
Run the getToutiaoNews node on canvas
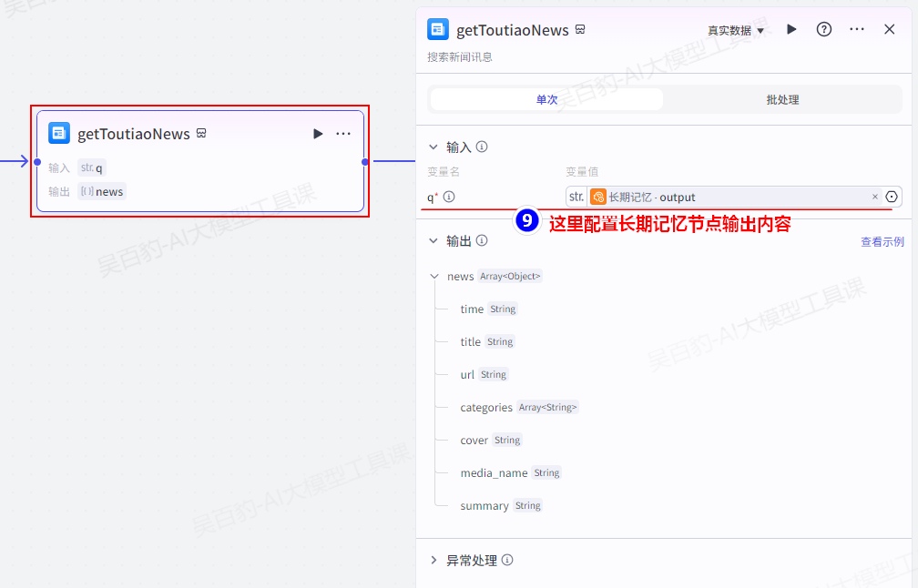pyautogui.click(x=318, y=134)
